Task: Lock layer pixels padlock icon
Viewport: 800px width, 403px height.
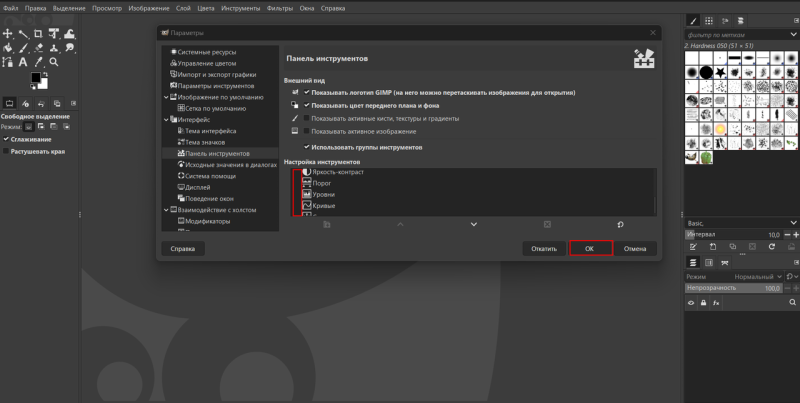Action: 704,303
